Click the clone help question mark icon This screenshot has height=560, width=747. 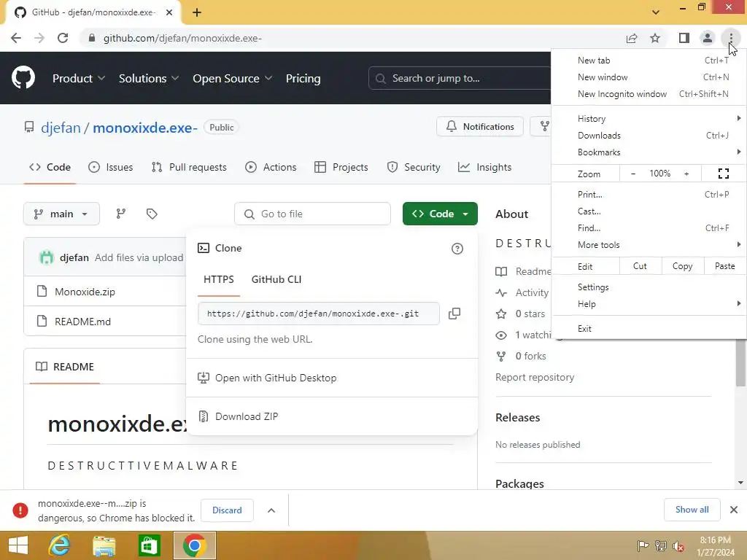click(457, 249)
